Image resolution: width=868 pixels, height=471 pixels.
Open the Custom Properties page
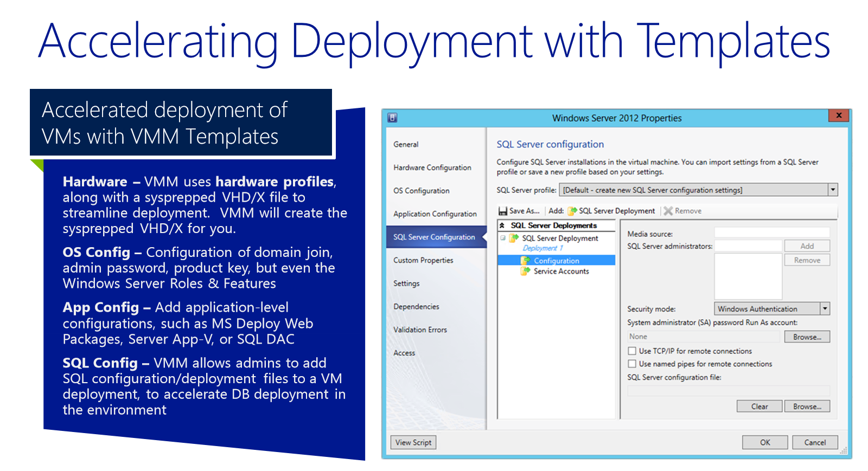pyautogui.click(x=423, y=260)
